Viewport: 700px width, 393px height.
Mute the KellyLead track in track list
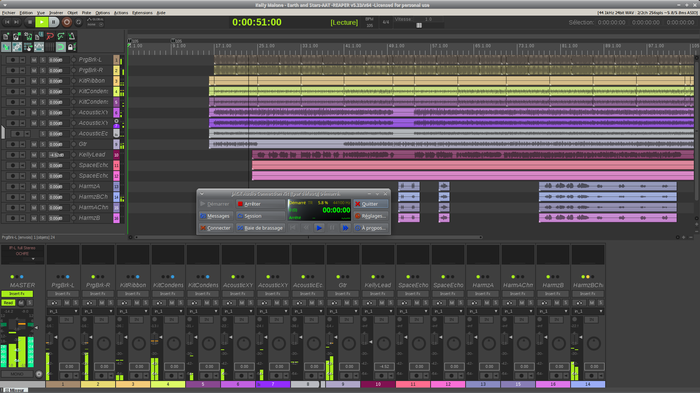click(x=34, y=155)
